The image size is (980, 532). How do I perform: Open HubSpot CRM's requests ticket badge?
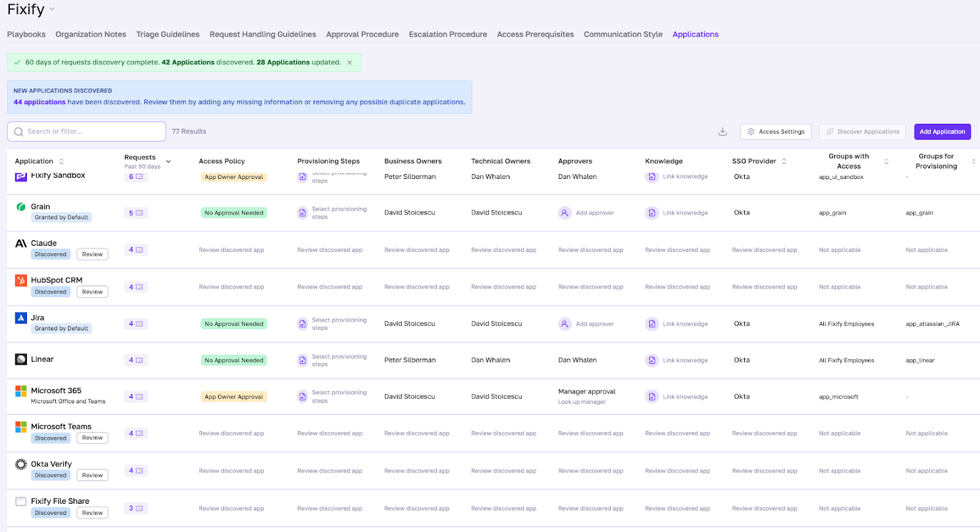[136, 287]
